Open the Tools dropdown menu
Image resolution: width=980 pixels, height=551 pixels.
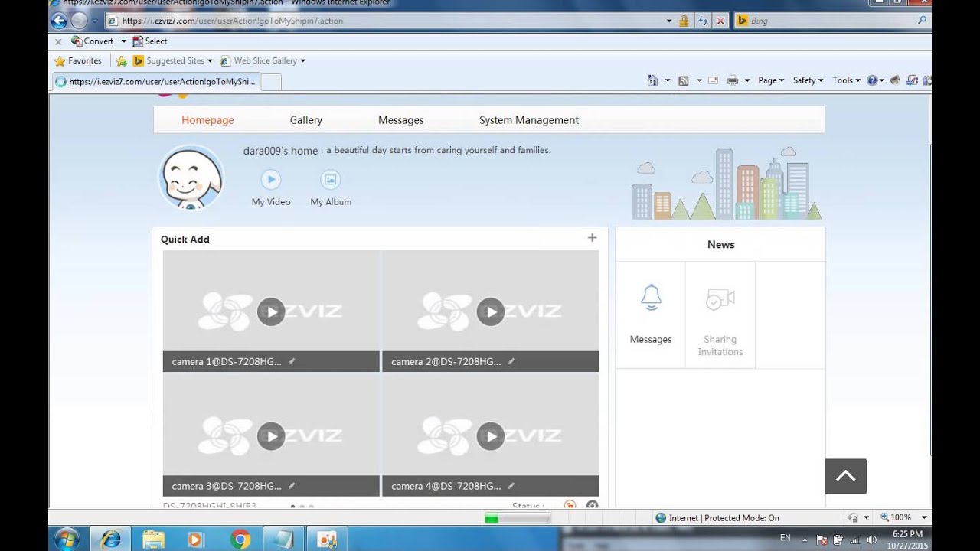(846, 80)
